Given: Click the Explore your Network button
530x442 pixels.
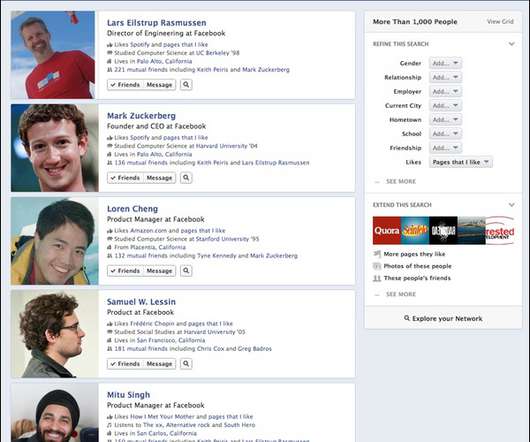Looking at the screenshot, I should pos(443,318).
